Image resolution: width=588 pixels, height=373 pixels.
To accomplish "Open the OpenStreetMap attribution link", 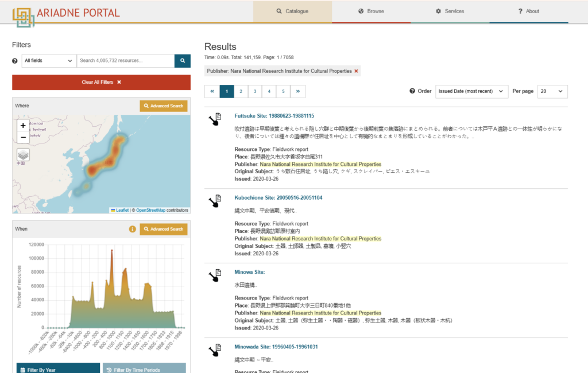I will (x=150, y=210).
